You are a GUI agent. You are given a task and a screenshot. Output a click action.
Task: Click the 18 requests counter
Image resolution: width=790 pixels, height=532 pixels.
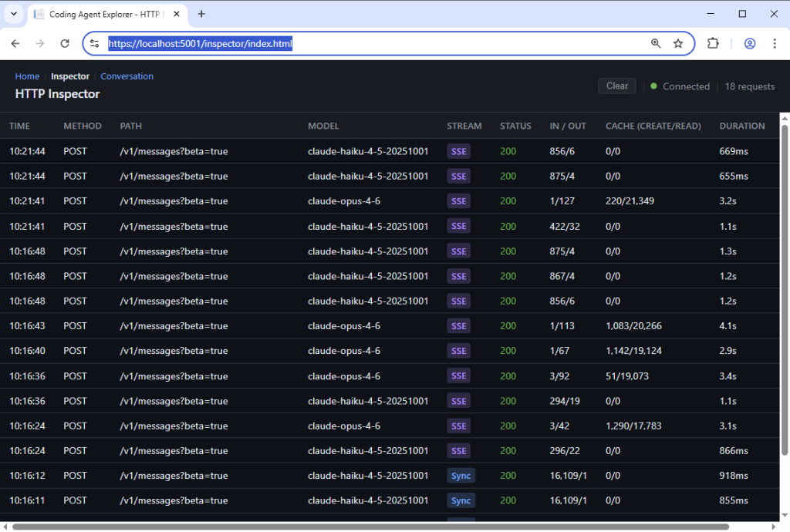(x=749, y=86)
